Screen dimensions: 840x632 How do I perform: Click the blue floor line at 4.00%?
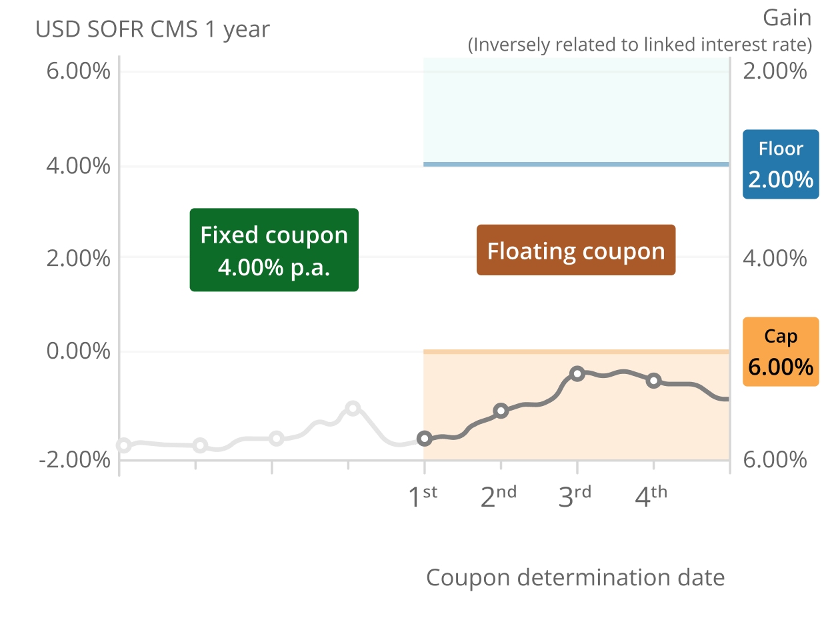coord(577,164)
